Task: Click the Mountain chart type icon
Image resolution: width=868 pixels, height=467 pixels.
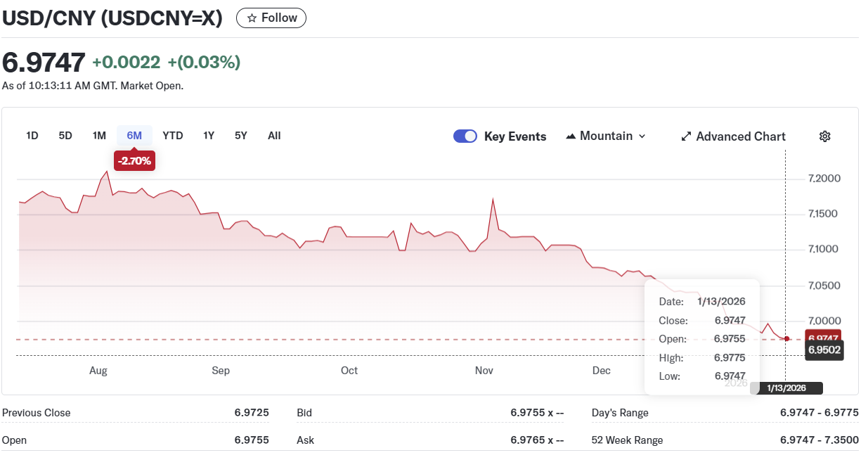Action: coord(571,136)
